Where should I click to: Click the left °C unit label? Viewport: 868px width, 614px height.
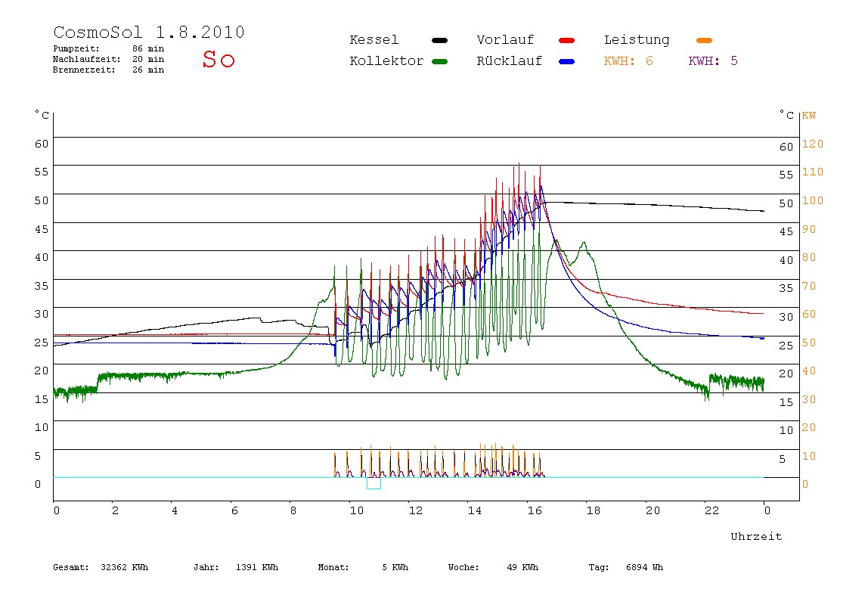[42, 115]
